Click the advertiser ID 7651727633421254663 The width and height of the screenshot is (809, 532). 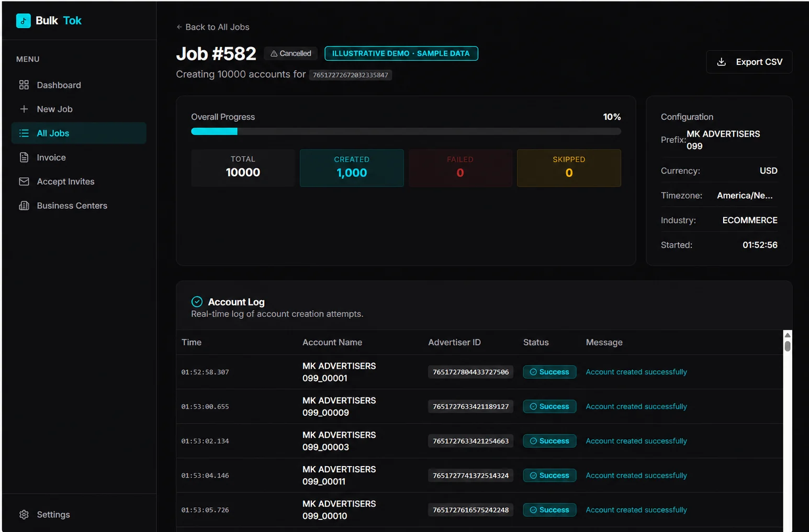470,441
